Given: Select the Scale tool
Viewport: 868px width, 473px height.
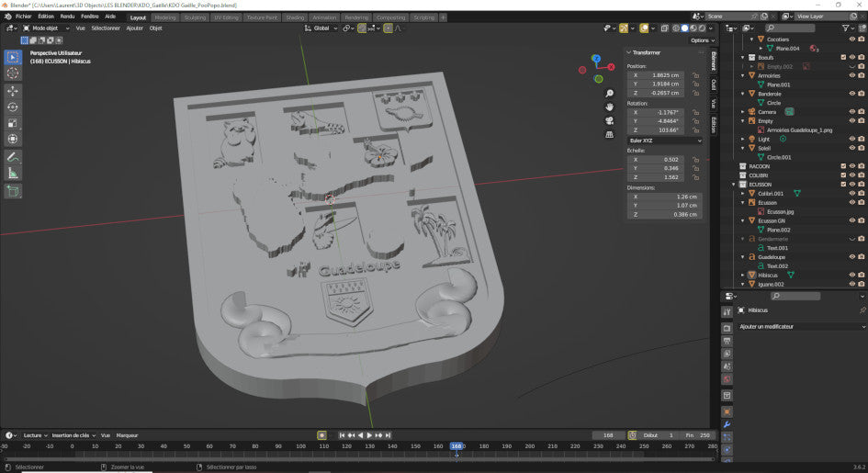Looking at the screenshot, I should click(13, 123).
